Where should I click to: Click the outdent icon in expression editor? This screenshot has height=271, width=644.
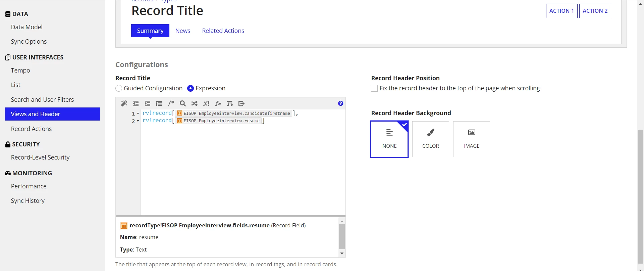[136, 103]
